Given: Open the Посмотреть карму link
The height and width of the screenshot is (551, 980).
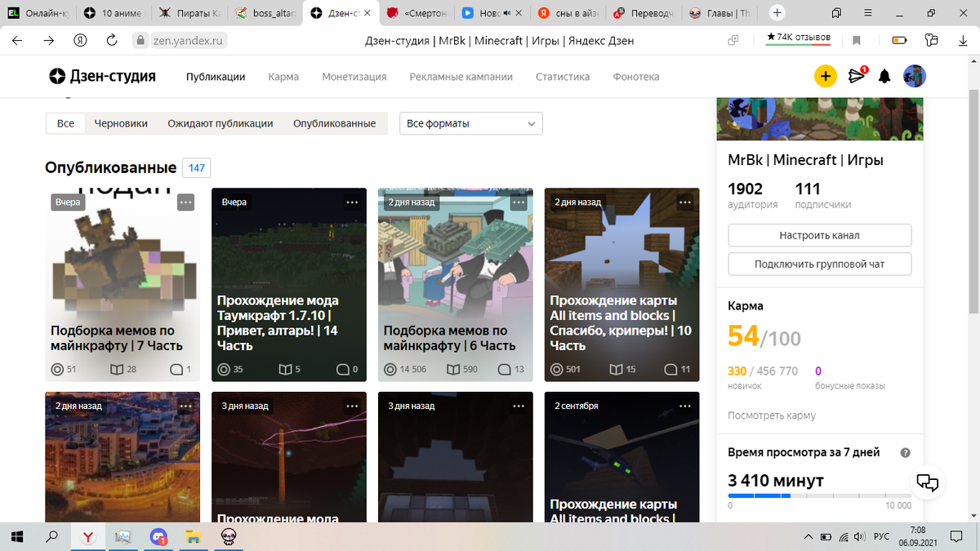Looking at the screenshot, I should click(772, 415).
